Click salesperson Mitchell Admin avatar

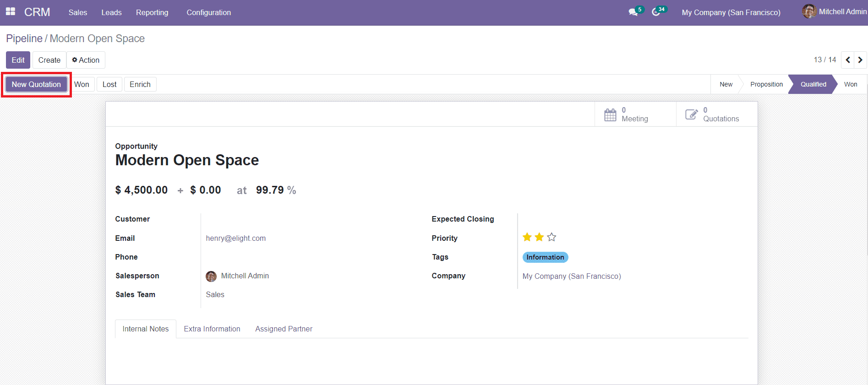click(211, 276)
